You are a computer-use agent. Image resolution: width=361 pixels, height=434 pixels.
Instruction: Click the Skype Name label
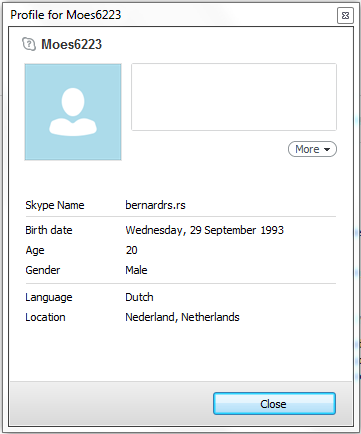click(55, 205)
